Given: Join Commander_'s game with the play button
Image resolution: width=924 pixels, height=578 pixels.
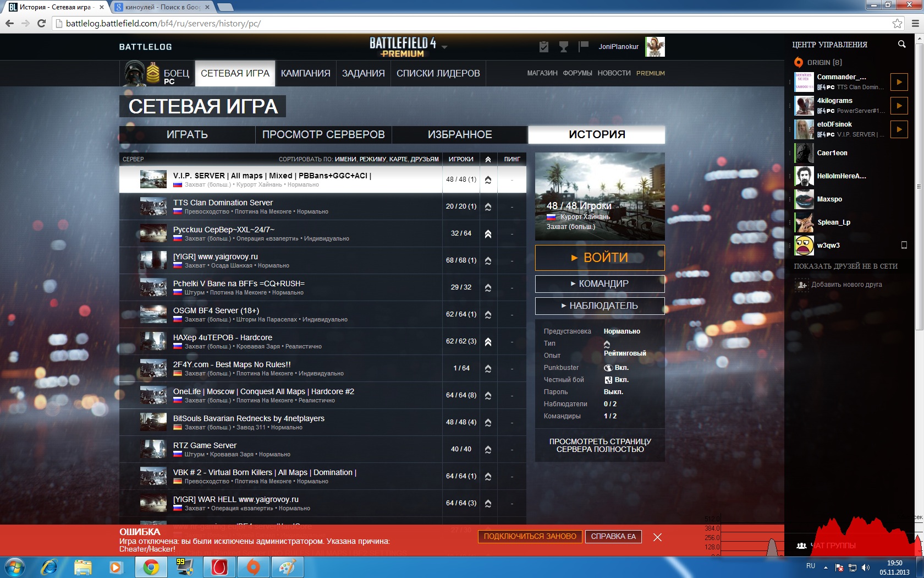Looking at the screenshot, I should tap(899, 82).
